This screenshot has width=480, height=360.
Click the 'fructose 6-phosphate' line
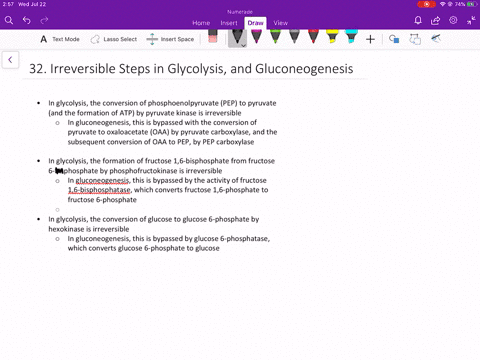click(102, 200)
